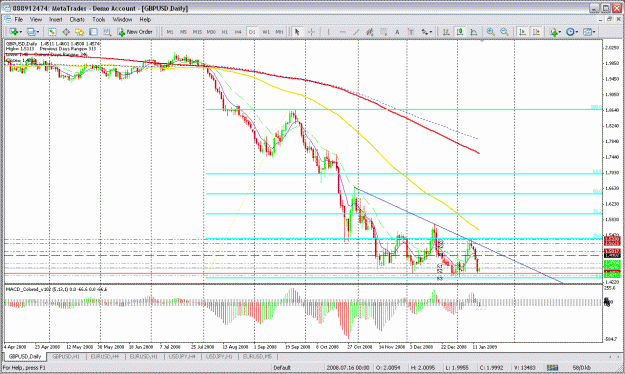Switch to the EURUSD,H4 chart tab
This screenshot has width=625, height=374.
104,356
